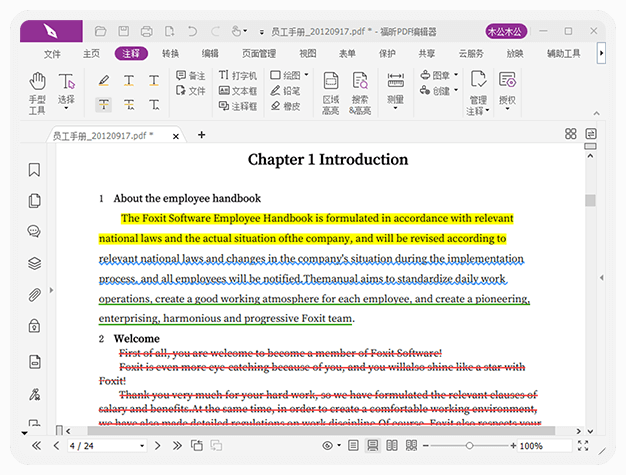
Task: Select the Replace text tool
Action: (x=129, y=105)
